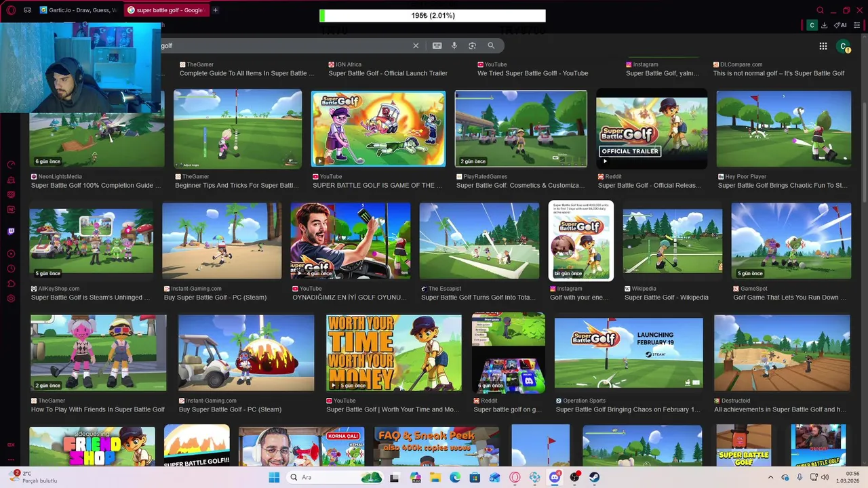
Task: Expand hidden system tray icons
Action: click(770, 477)
